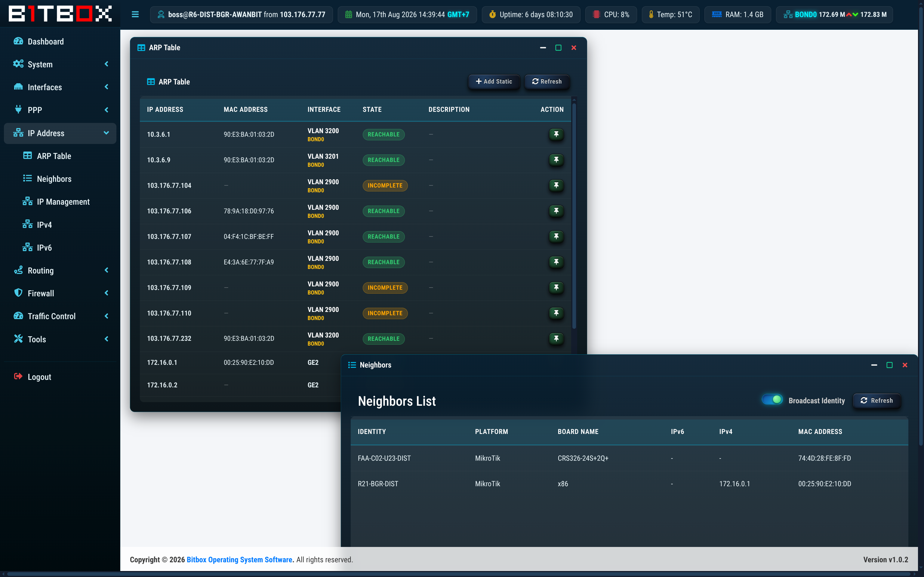Image resolution: width=924 pixels, height=577 pixels.
Task: Click the Add Static button
Action: pos(494,81)
